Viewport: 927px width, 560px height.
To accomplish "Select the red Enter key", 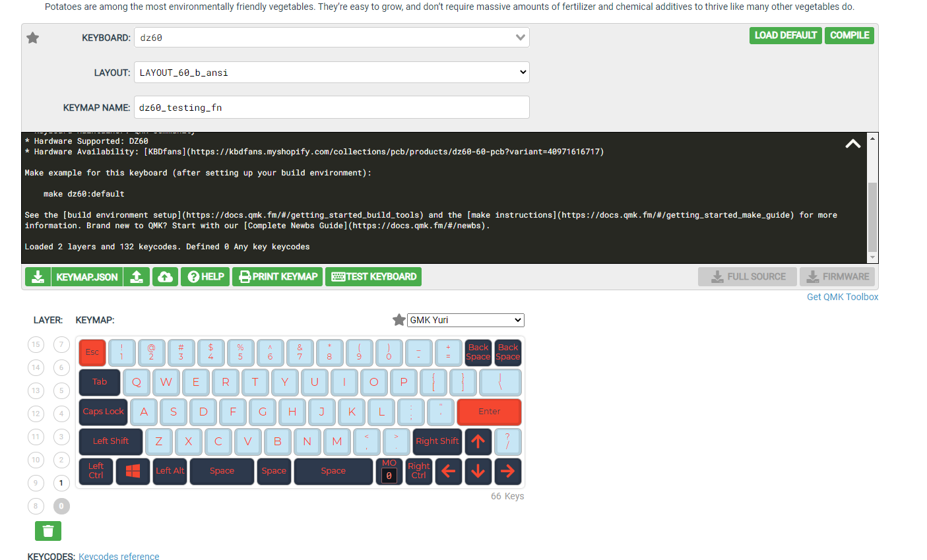I will click(489, 412).
